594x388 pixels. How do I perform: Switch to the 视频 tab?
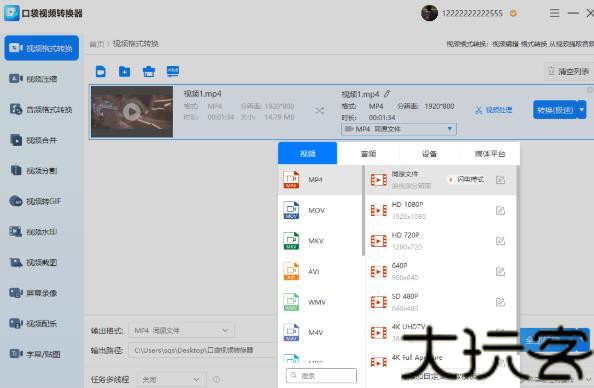click(x=308, y=153)
